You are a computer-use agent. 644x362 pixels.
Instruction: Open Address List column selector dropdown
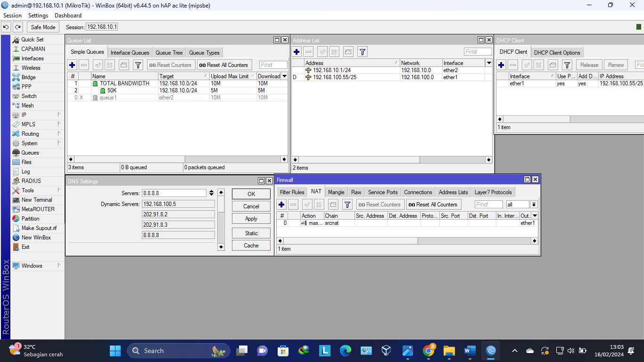(x=489, y=63)
